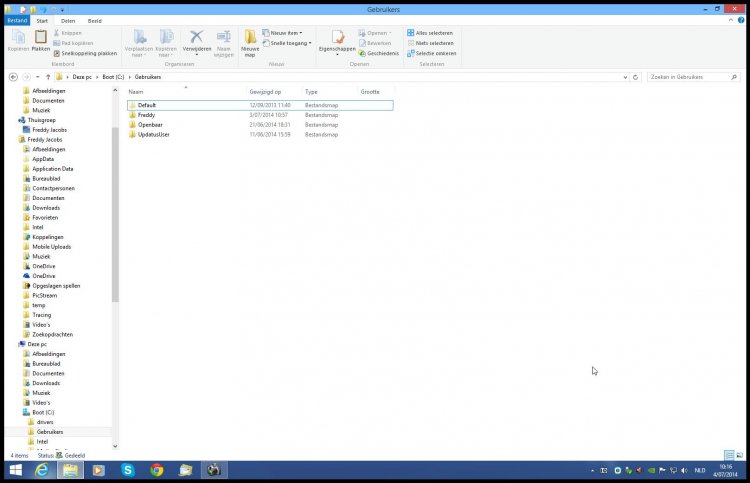
Task: Click Alles selecteren in ribbon
Action: [430, 33]
